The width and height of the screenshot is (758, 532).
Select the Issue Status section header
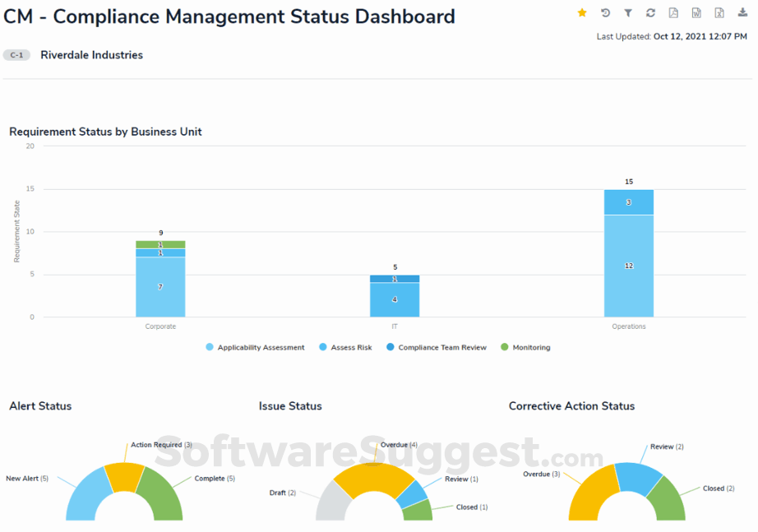point(289,406)
